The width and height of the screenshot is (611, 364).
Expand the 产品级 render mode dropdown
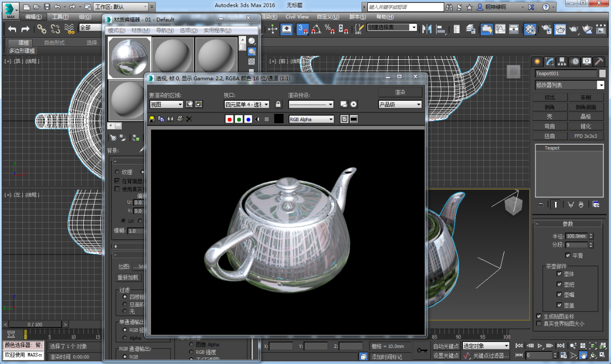tap(400, 104)
